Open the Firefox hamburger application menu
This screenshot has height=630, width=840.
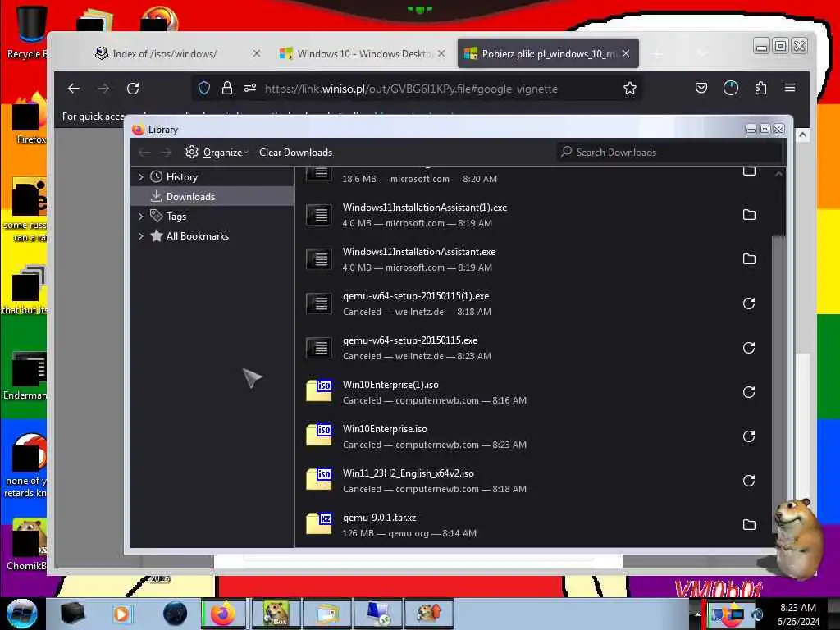(x=790, y=88)
